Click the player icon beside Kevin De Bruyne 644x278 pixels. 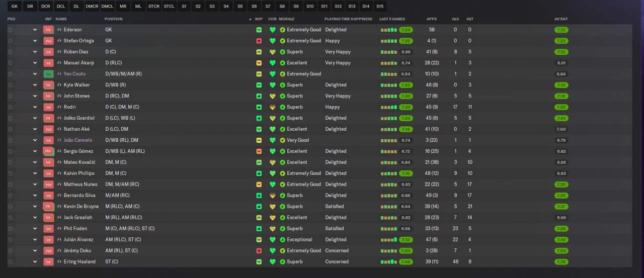59,207
